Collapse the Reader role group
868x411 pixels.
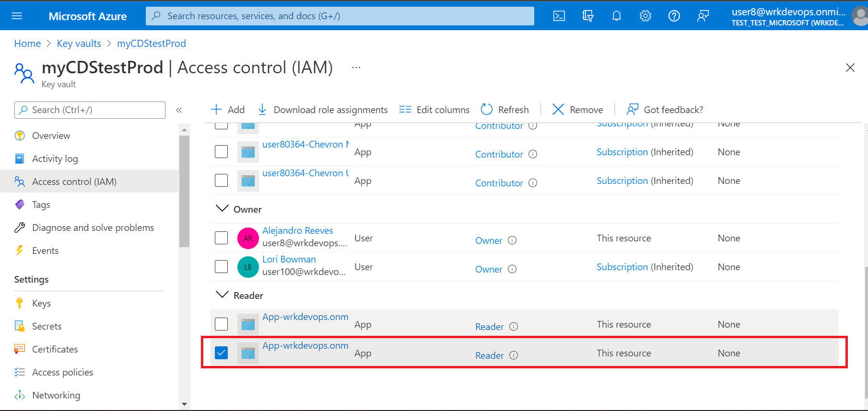[222, 295]
